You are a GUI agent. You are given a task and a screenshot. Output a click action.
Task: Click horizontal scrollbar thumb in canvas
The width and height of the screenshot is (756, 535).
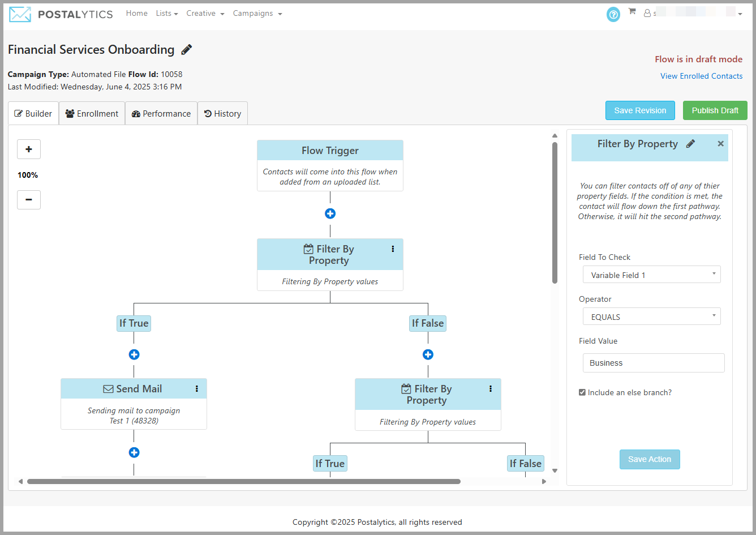pos(244,482)
